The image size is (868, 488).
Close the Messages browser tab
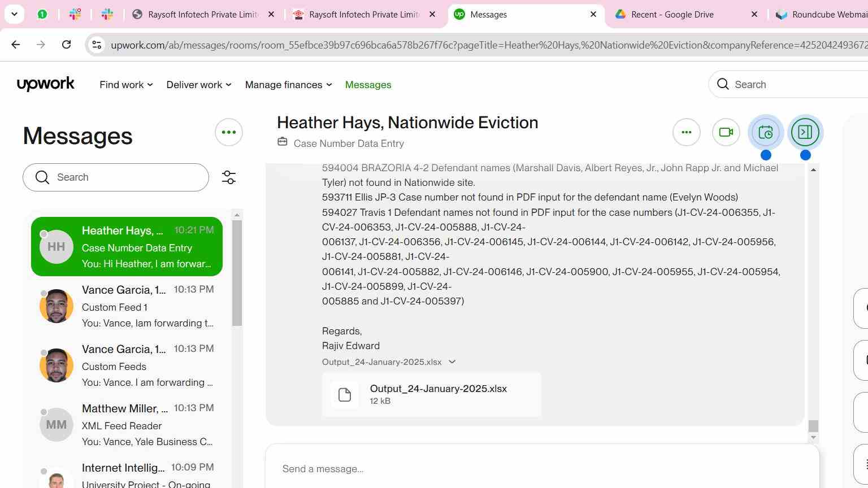tap(593, 14)
